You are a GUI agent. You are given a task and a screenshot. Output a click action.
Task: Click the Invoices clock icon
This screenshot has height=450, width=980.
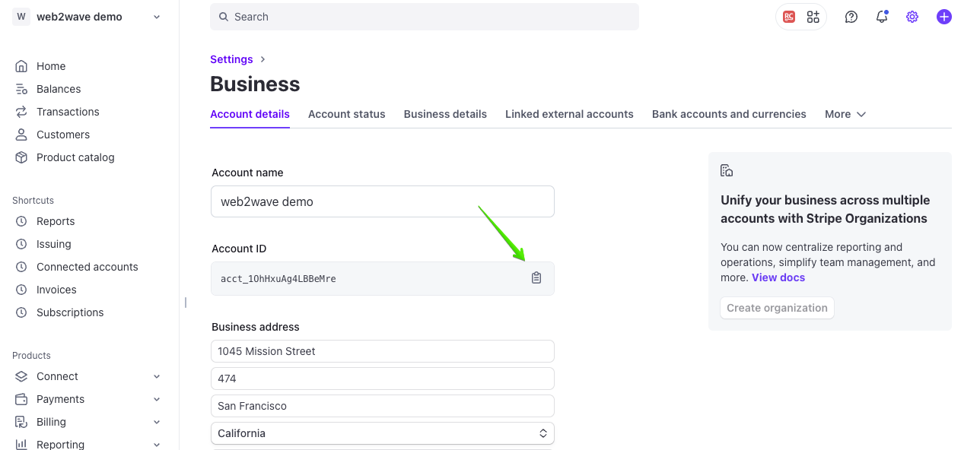[21, 290]
